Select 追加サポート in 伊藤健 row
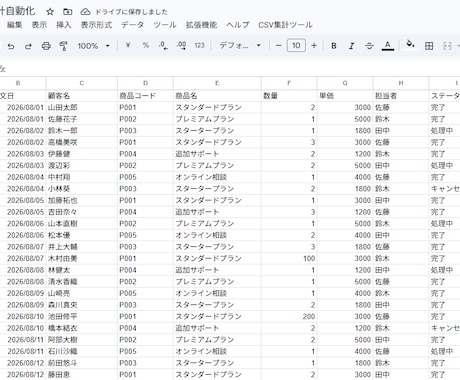This screenshot has width=460, height=380. tap(217, 154)
